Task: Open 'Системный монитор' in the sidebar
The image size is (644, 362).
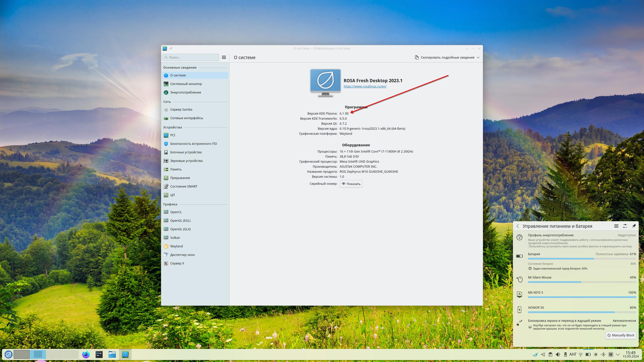Action: tap(195, 84)
